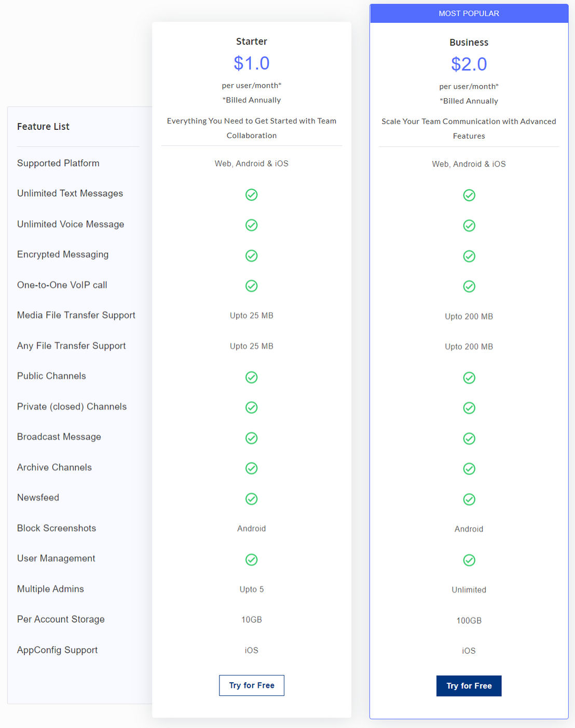Click the Business plan title

click(x=469, y=43)
